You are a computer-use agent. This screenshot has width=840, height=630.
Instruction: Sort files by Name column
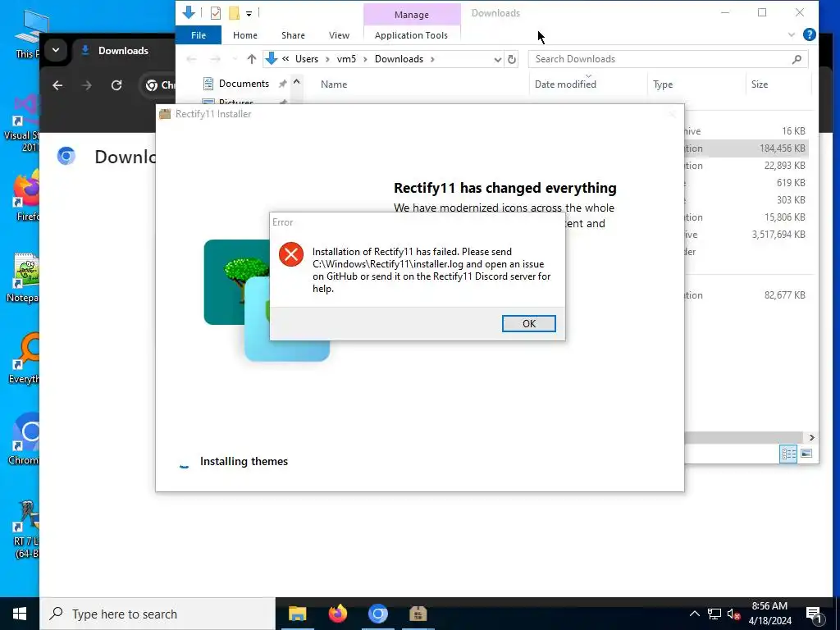tap(334, 84)
